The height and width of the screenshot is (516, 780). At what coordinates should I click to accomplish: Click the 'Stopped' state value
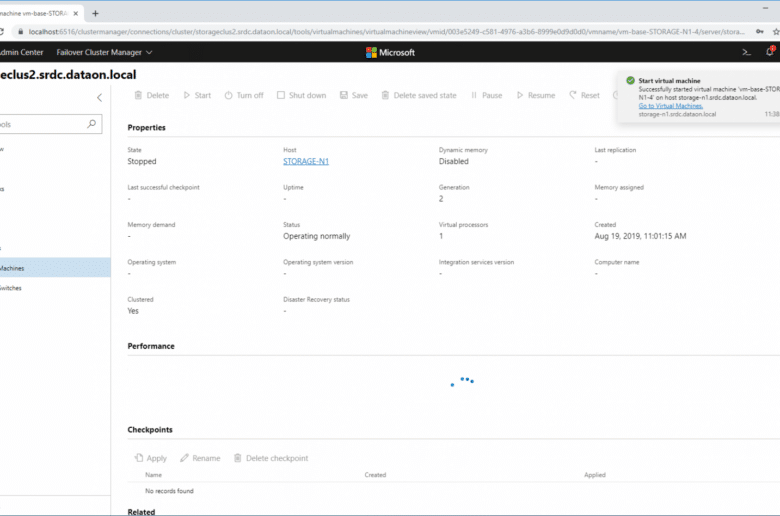(x=142, y=161)
